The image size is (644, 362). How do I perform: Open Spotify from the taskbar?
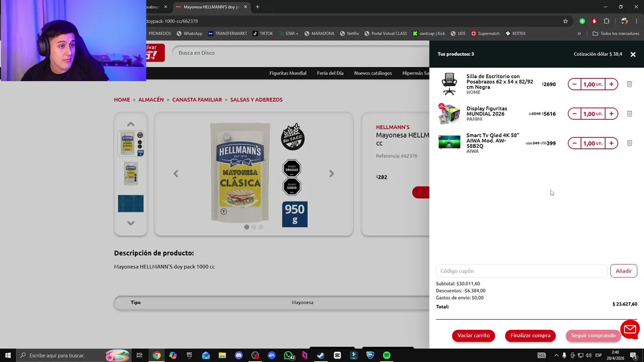coord(386,355)
